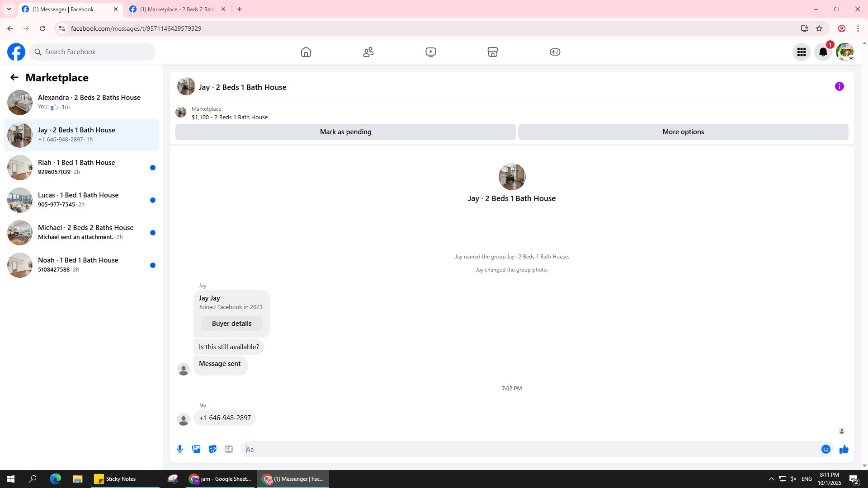Viewport: 868px width, 488px height.
Task: Send a voice clip with the microphone icon
Action: [180, 449]
